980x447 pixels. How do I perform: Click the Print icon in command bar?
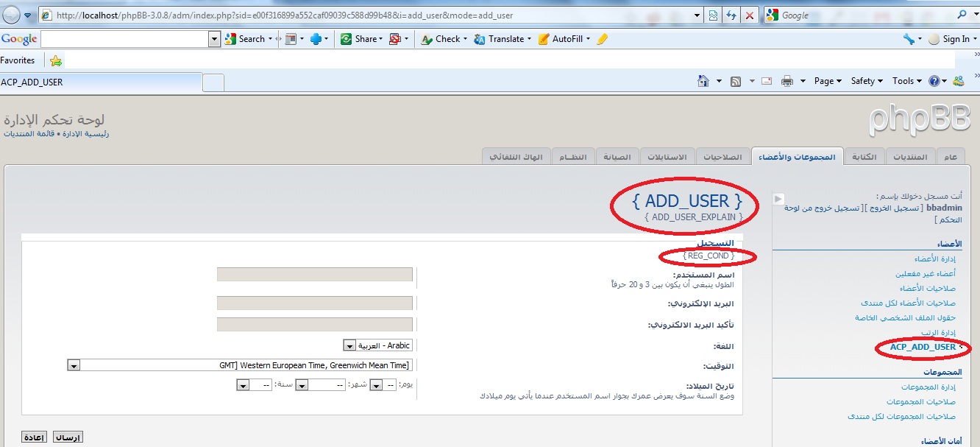[x=787, y=81]
